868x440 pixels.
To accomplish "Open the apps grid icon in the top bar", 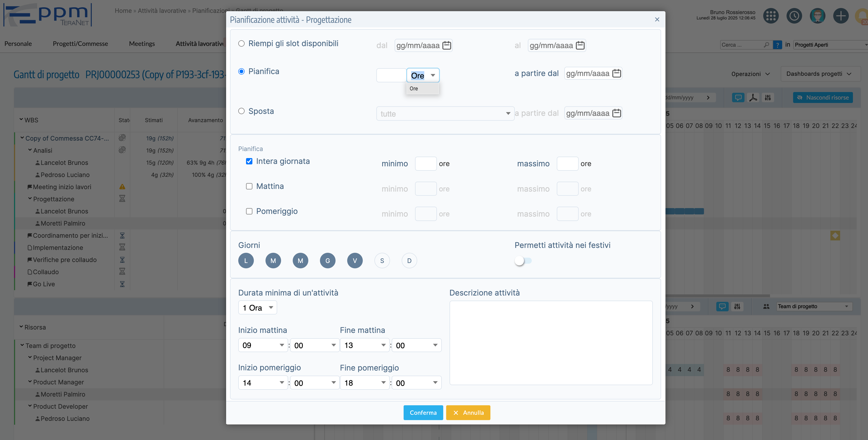I will click(771, 16).
